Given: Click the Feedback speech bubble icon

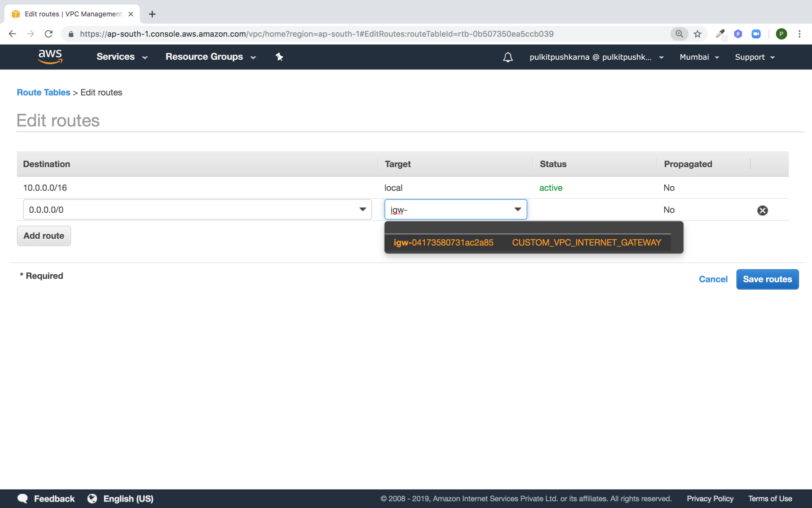Looking at the screenshot, I should (23, 499).
